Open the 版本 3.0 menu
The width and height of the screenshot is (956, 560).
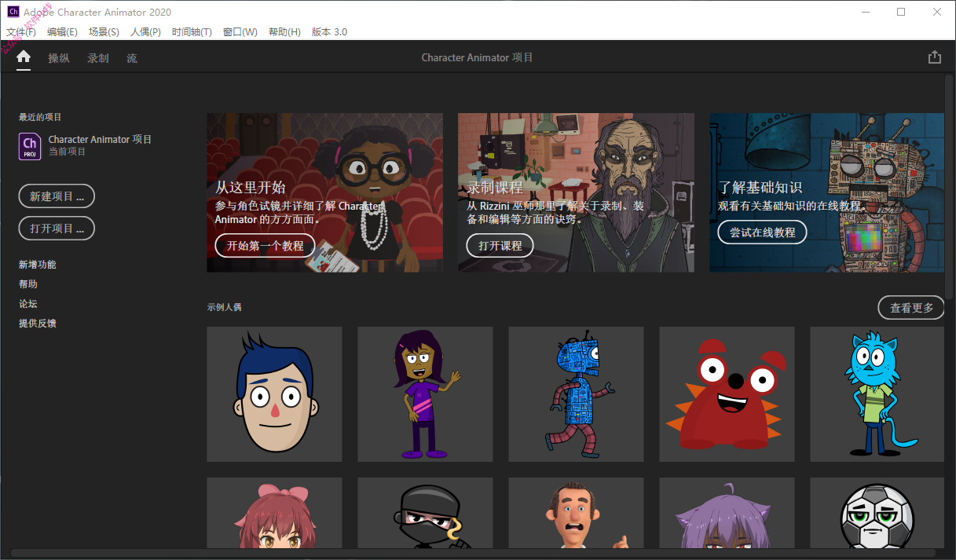329,32
